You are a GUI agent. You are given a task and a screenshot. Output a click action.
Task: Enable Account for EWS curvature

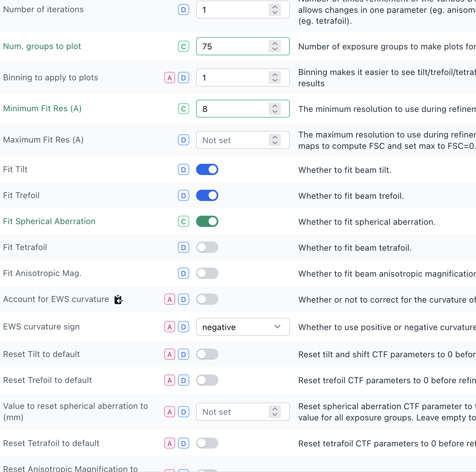[x=207, y=299]
